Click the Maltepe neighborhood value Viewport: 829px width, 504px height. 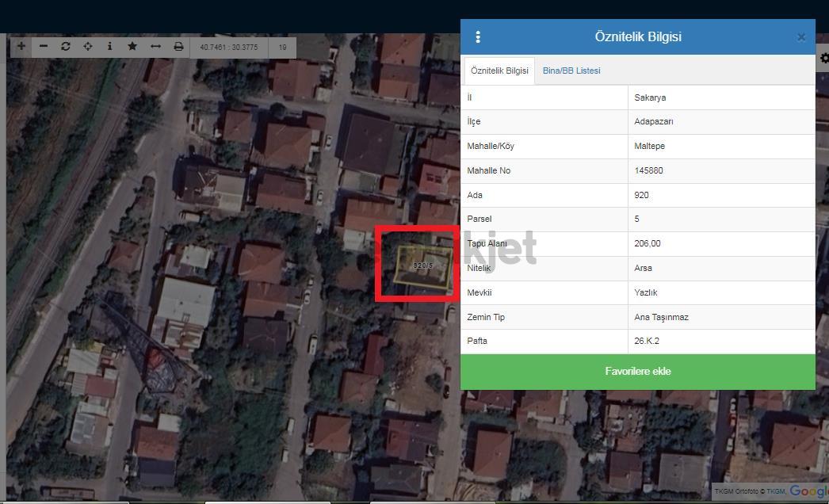(649, 146)
